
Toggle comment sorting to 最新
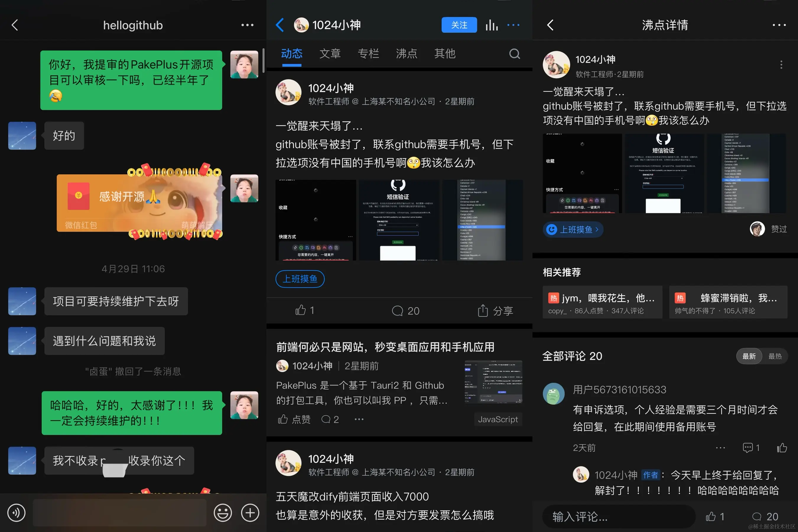coord(749,356)
